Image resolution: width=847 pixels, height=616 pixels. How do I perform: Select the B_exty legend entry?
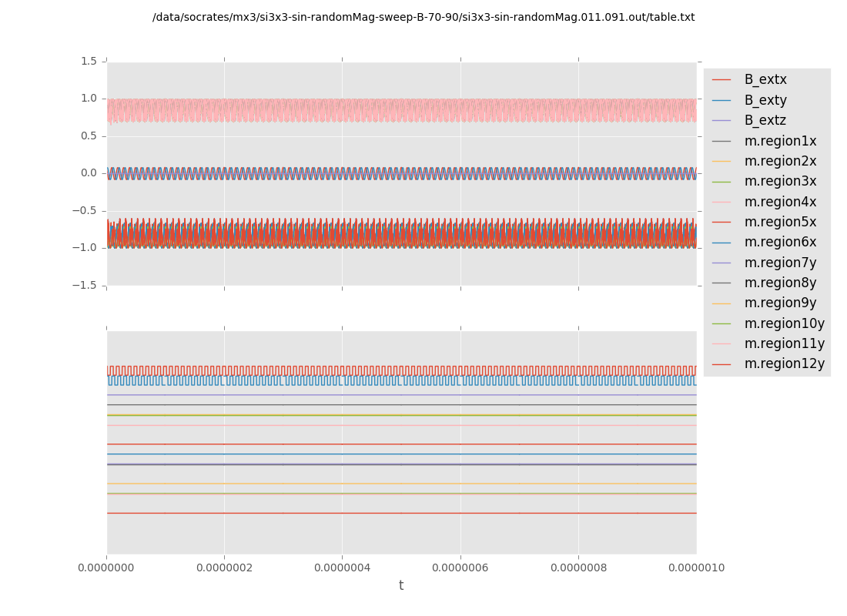click(x=765, y=100)
